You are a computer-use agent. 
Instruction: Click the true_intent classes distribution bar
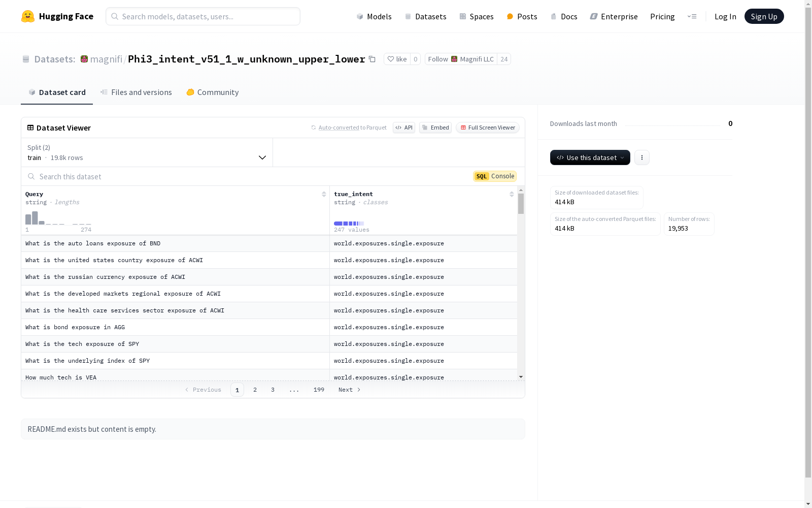(x=349, y=224)
